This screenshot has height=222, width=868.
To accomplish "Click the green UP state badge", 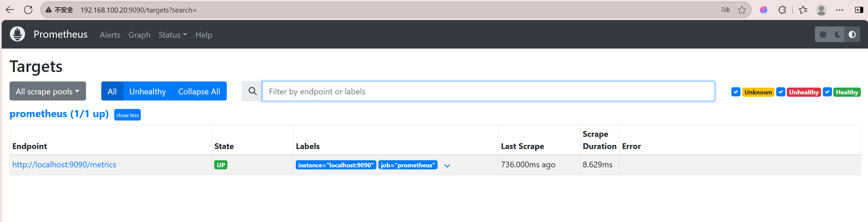I will [221, 165].
